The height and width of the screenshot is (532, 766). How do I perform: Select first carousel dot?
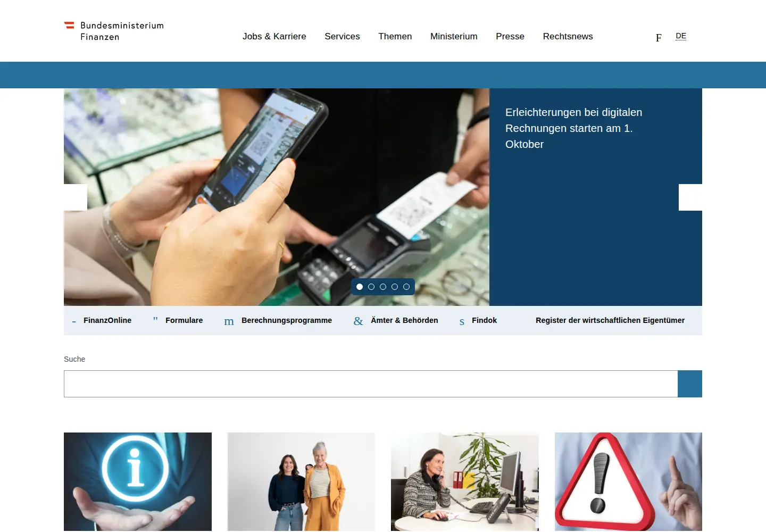[x=360, y=287]
